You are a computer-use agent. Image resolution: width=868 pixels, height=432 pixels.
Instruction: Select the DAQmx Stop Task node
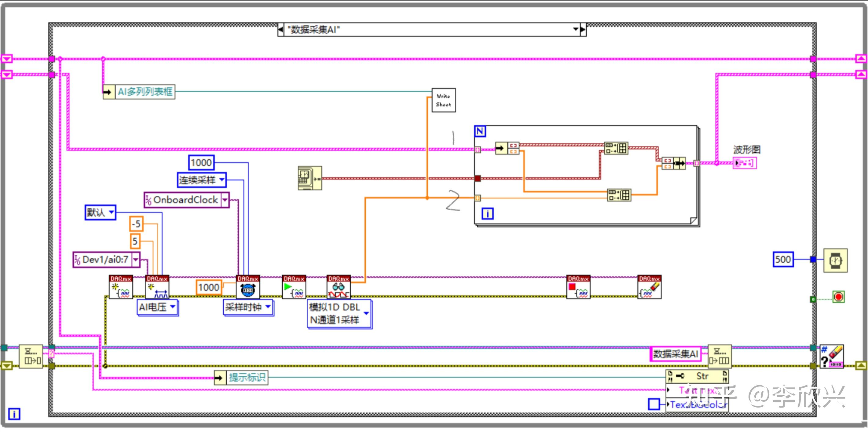tap(579, 287)
